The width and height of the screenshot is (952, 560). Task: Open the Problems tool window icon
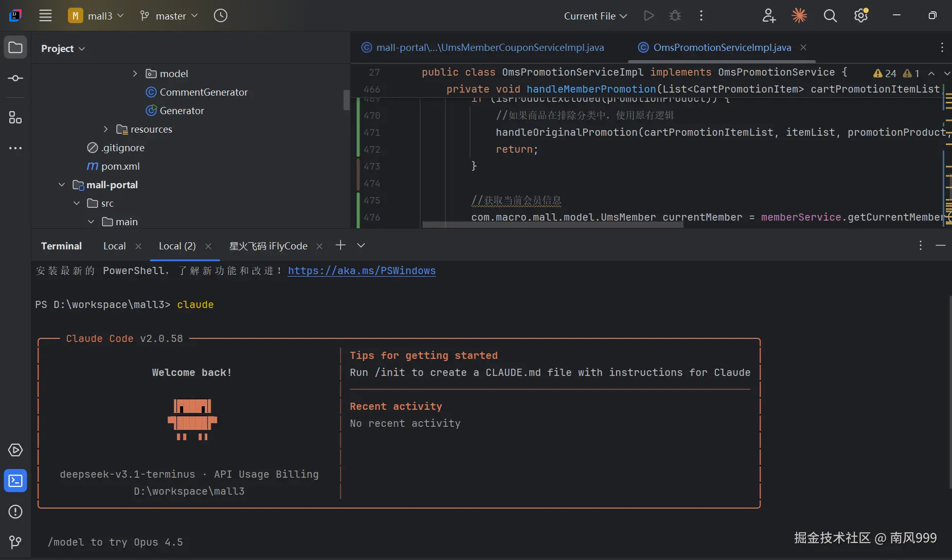pos(15,512)
